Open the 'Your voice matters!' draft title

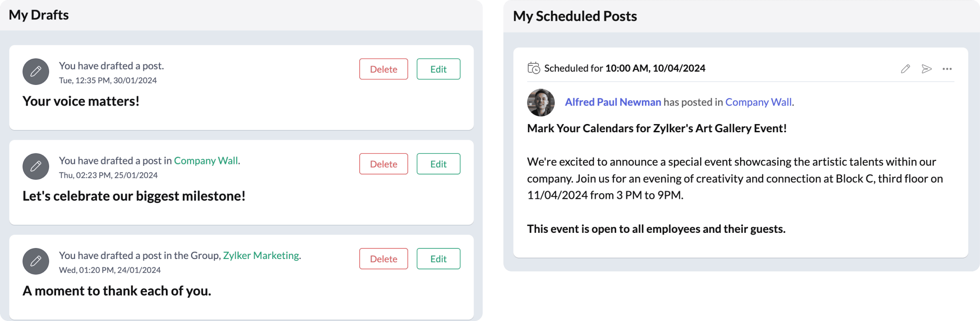pyautogui.click(x=81, y=101)
